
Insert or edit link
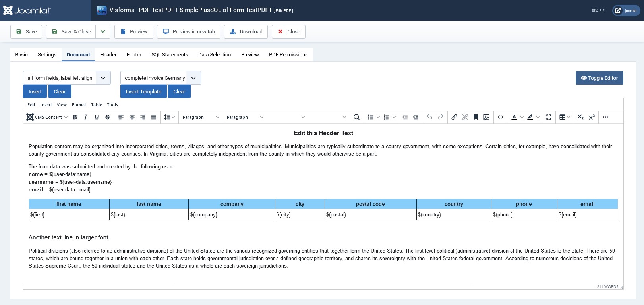tap(454, 117)
